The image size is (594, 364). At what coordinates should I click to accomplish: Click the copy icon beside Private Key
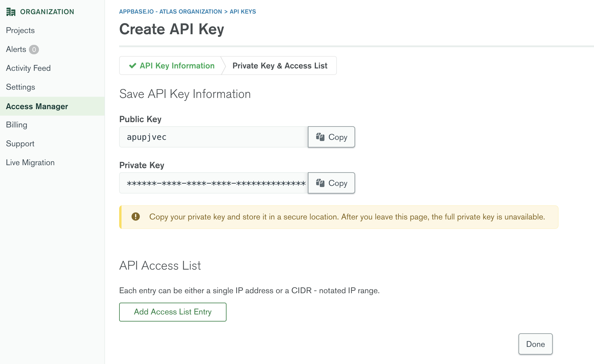[320, 183]
